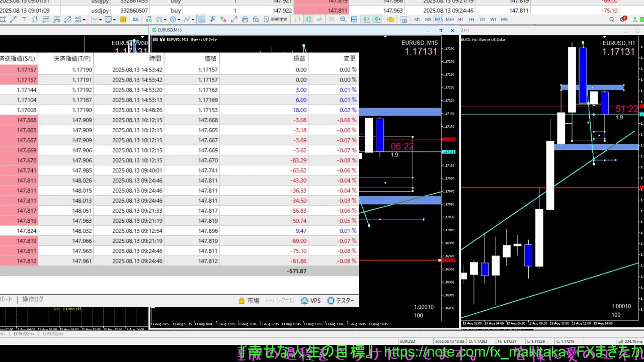Select the M15 timeframe
Image resolution: width=644 pixels, height=362 pixels.
click(x=439, y=20)
